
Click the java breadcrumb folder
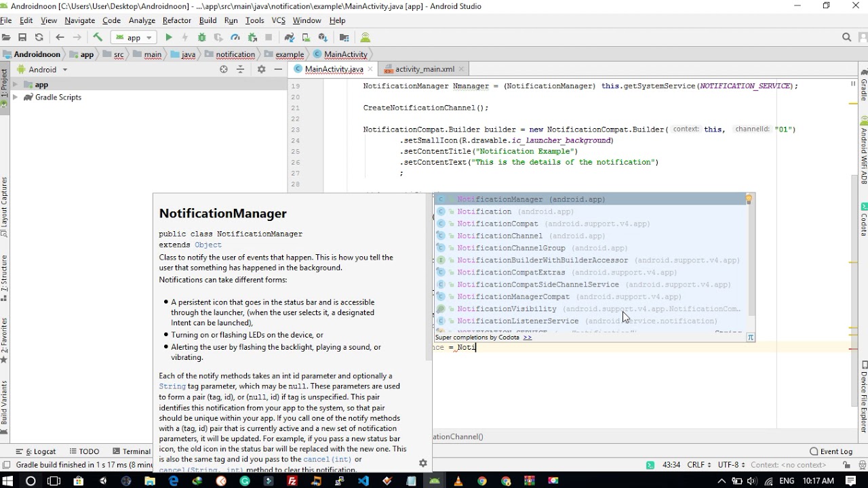[183, 54]
